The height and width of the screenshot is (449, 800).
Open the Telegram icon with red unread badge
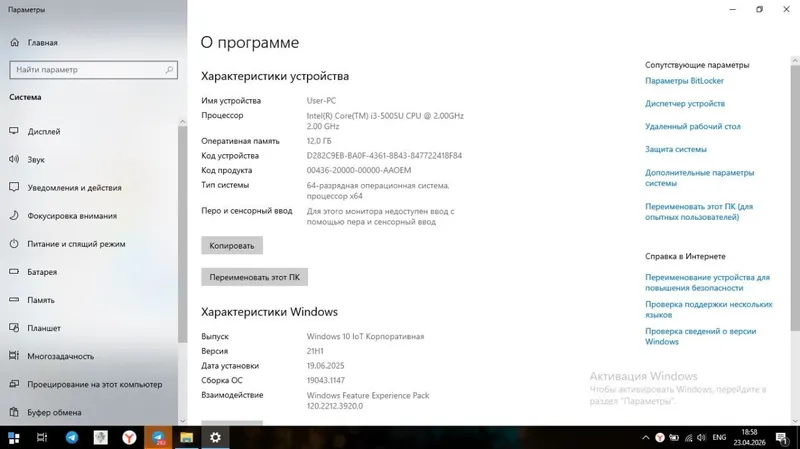pos(158,438)
